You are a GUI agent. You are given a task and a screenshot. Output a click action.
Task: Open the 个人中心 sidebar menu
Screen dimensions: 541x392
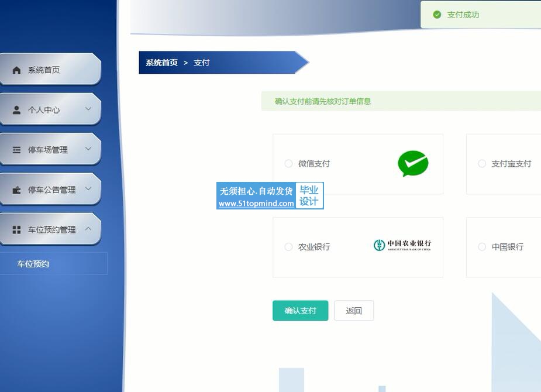50,109
